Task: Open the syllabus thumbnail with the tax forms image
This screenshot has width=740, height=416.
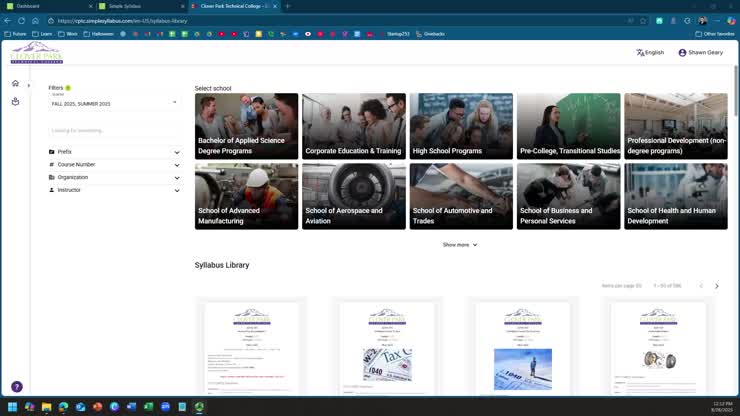Action: point(387,348)
